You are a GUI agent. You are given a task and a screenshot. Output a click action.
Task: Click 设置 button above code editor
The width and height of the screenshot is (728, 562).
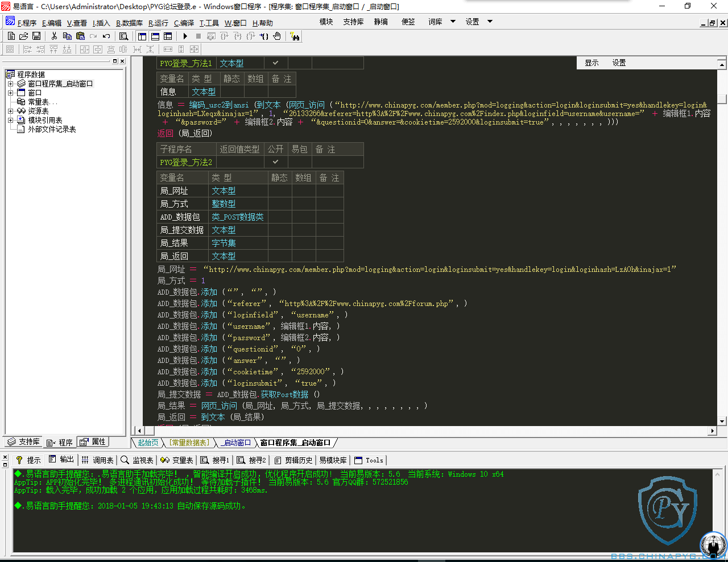619,63
